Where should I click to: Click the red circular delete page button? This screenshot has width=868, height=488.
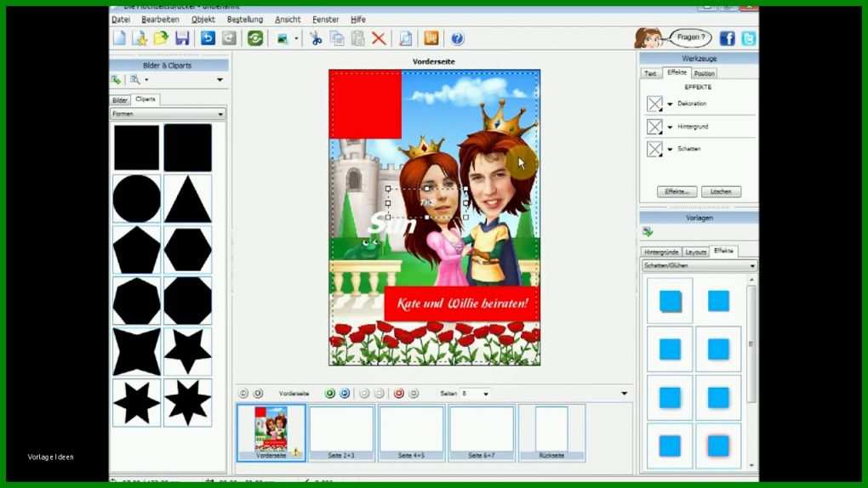coord(398,394)
